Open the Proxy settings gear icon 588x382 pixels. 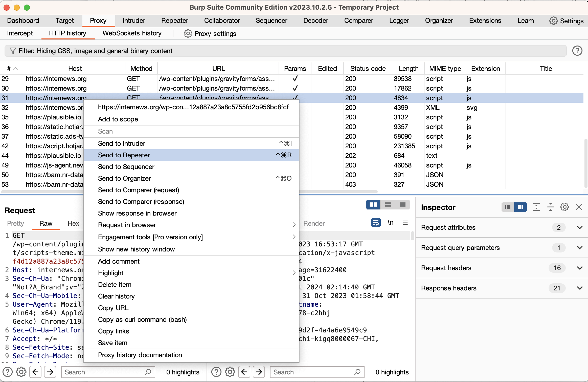click(187, 34)
